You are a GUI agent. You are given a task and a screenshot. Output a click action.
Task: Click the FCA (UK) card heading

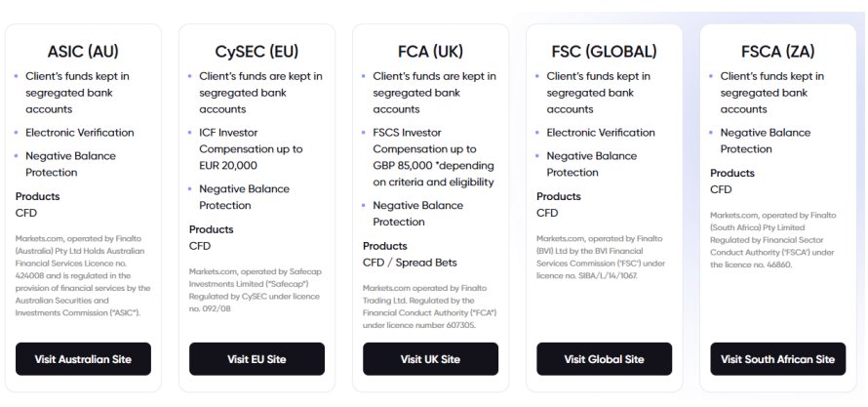tap(430, 51)
